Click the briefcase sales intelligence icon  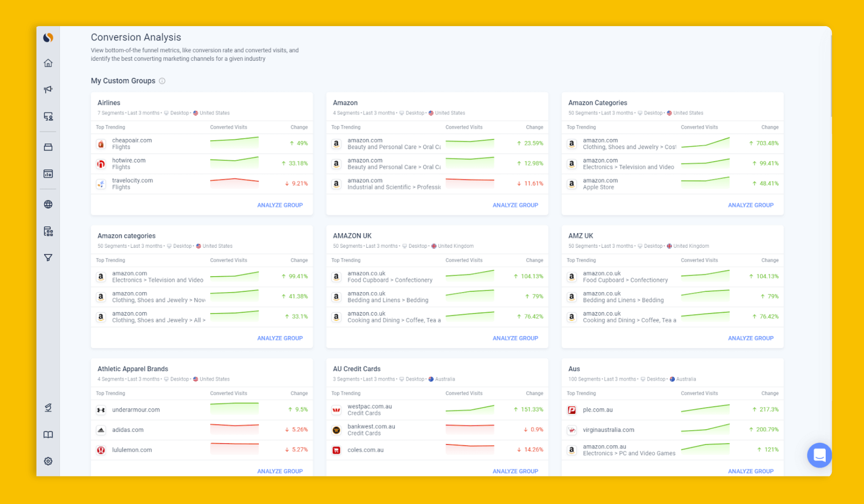click(48, 147)
